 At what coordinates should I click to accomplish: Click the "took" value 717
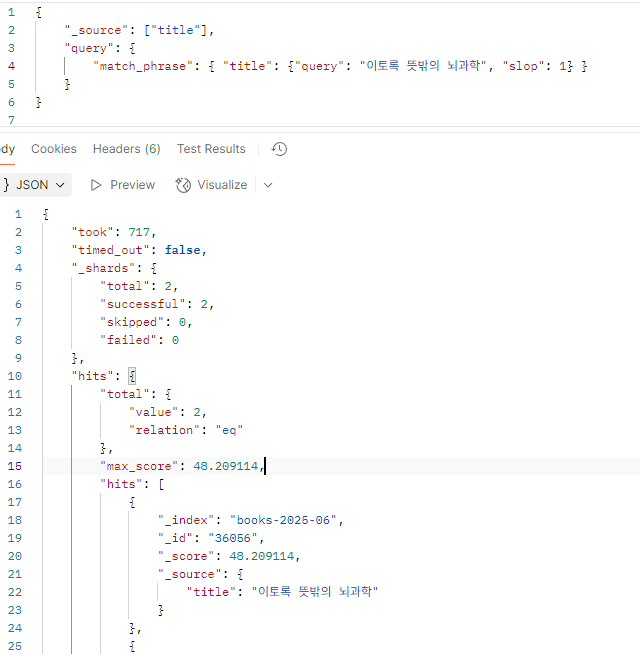[x=139, y=232]
